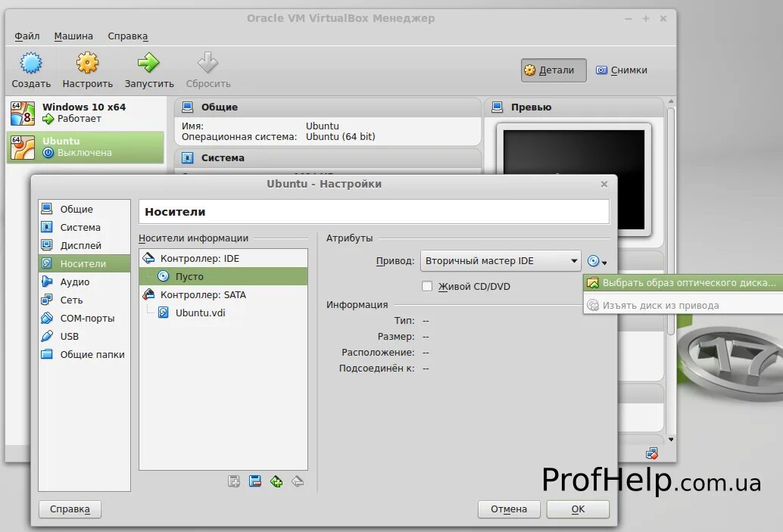Image resolution: width=783 pixels, height=532 pixels.
Task: Select the Windows 10 x64 machine icon
Action: [23, 114]
